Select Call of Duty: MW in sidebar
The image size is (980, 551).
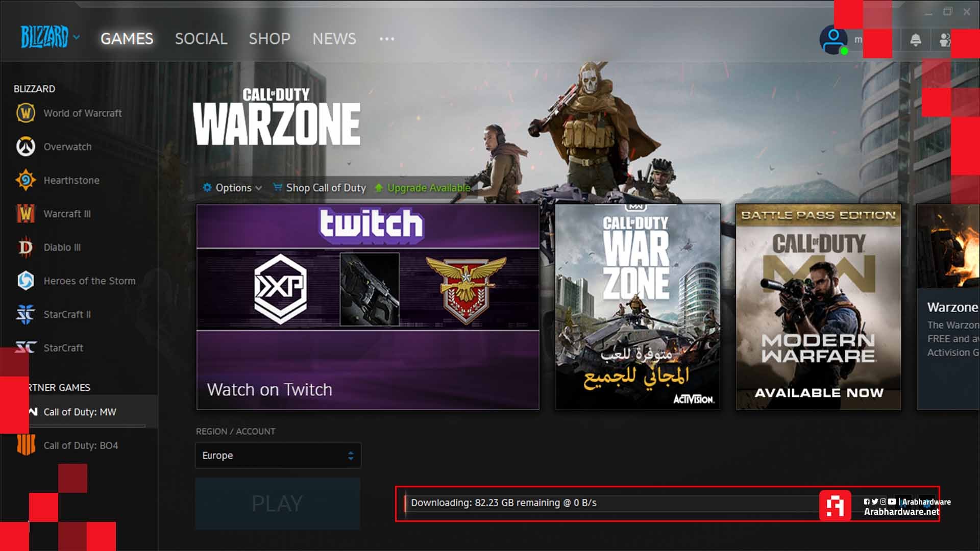point(79,412)
